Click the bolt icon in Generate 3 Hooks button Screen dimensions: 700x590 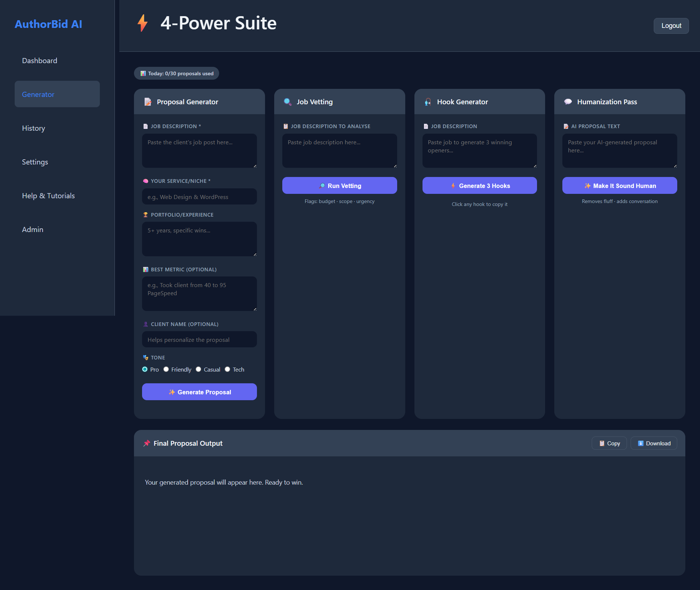[x=453, y=186]
